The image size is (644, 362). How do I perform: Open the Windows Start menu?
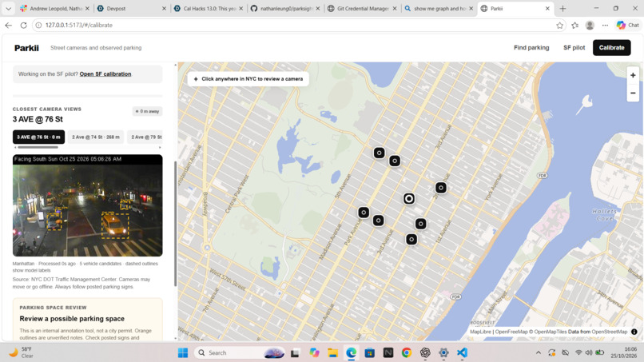pyautogui.click(x=183, y=352)
